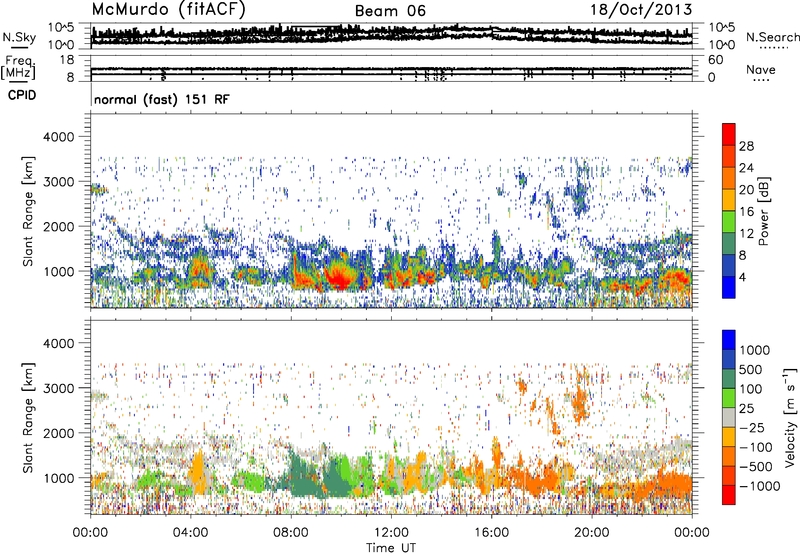Click the '500' label on Velocity color bar
The height and width of the screenshot is (554, 800).
751,369
